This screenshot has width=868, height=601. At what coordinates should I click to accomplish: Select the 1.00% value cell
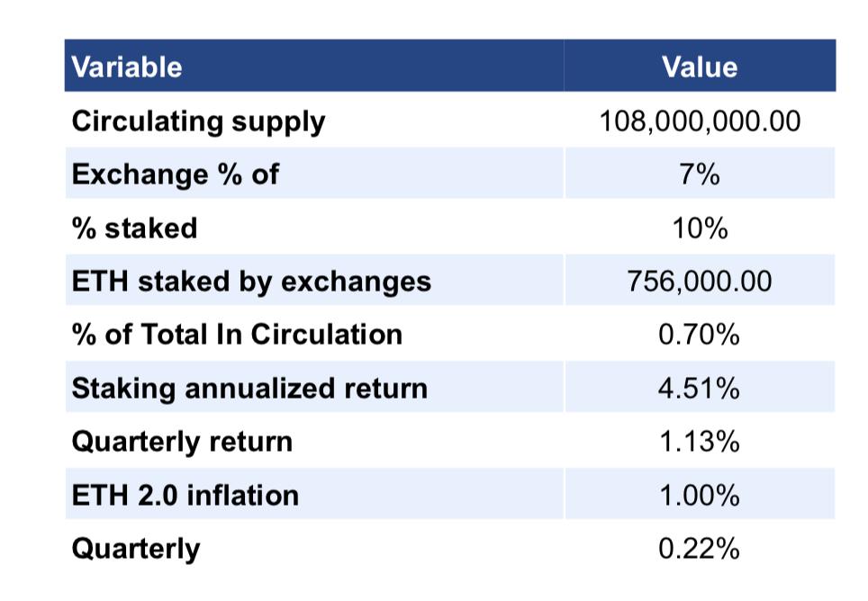coord(700,495)
